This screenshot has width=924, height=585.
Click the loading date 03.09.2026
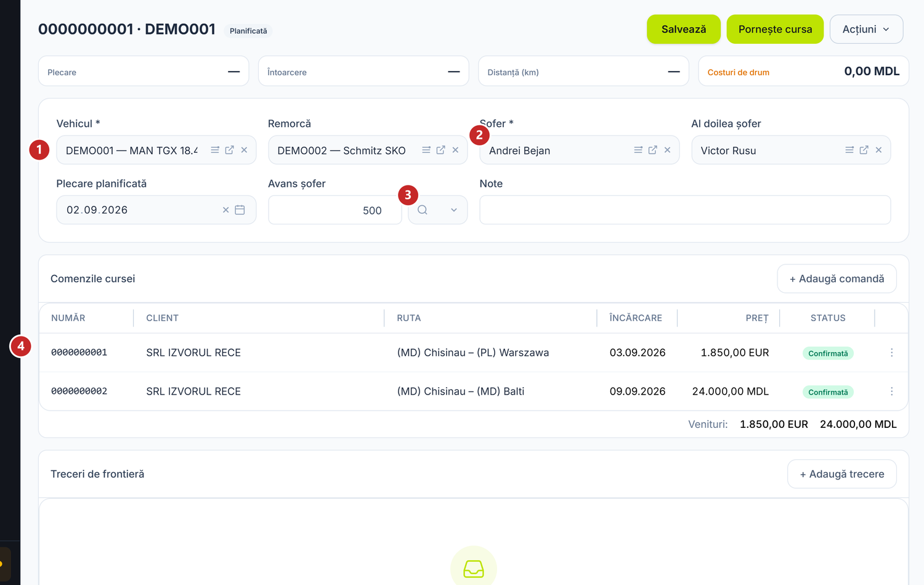click(x=638, y=353)
